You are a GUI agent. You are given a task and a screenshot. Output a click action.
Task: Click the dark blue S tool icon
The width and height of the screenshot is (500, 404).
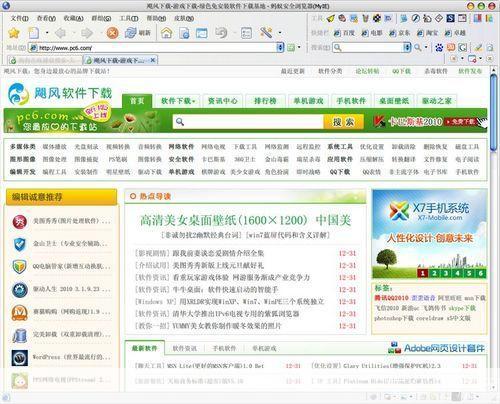pyautogui.click(x=450, y=18)
